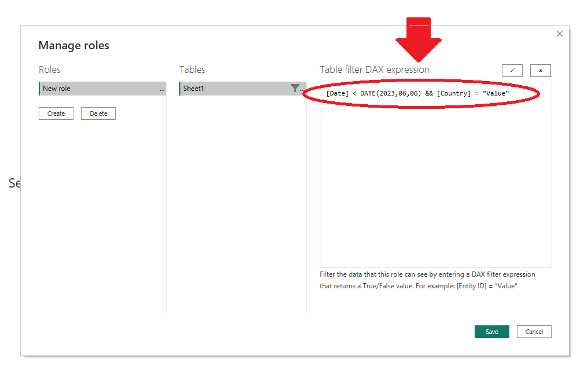Click the [Date] token in the expression
588x367 pixels.
click(x=338, y=93)
